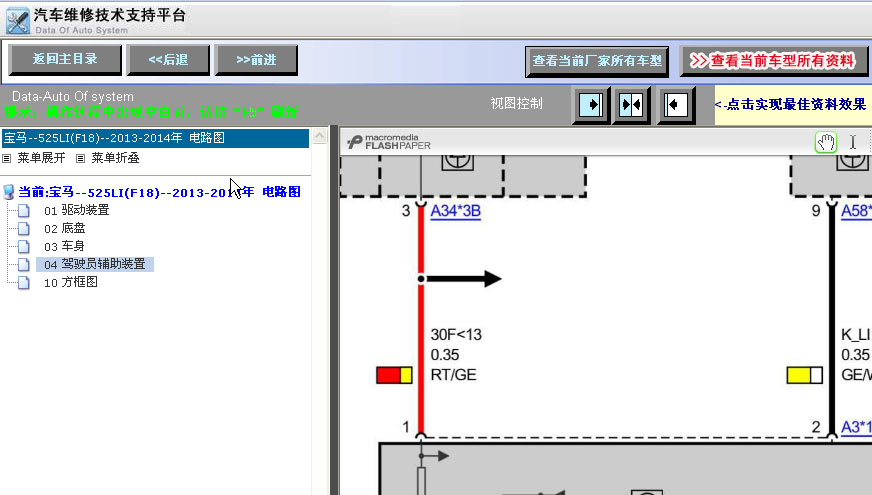Click the RT/GE wire color text
The image size is (872, 495).
coord(453,375)
